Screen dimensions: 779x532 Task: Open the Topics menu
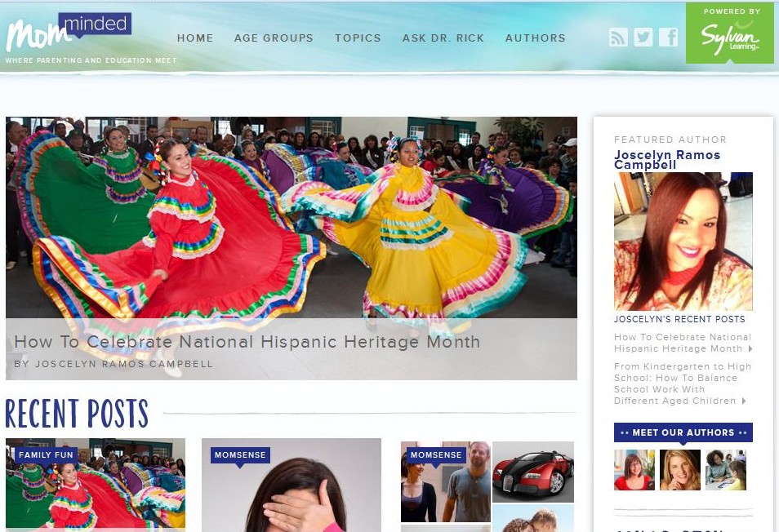coord(358,38)
